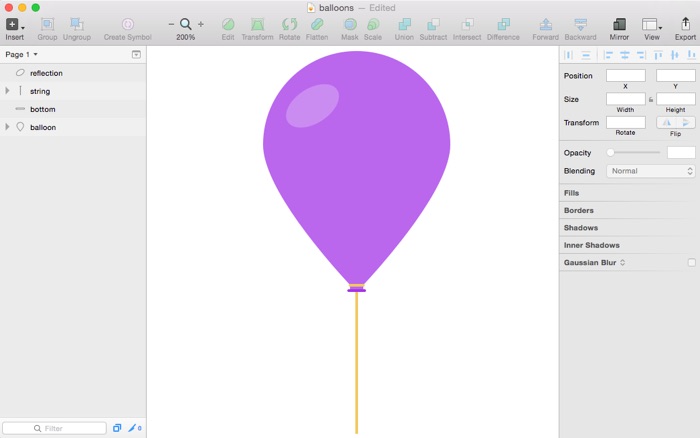Select the balloon layer

[x=73, y=127]
